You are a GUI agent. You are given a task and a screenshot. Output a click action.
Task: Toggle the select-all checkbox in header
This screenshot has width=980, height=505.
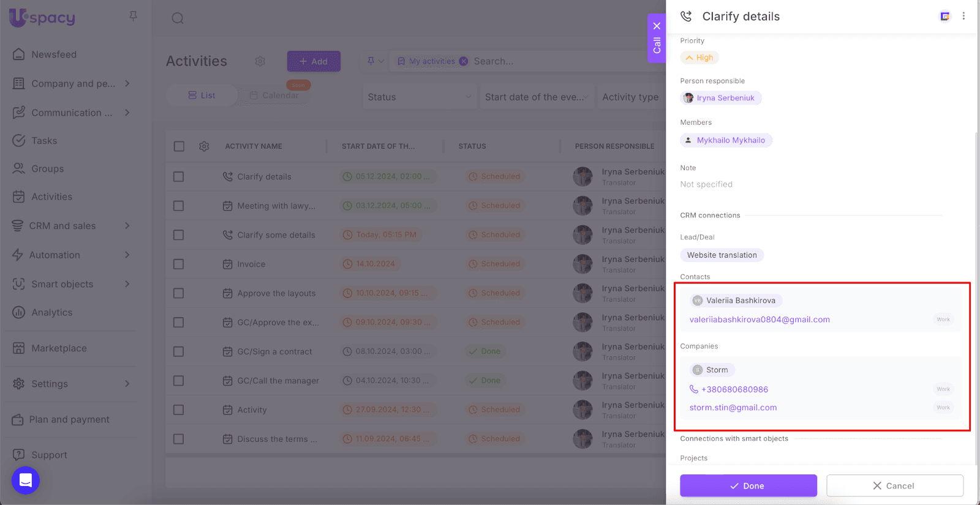click(x=179, y=146)
